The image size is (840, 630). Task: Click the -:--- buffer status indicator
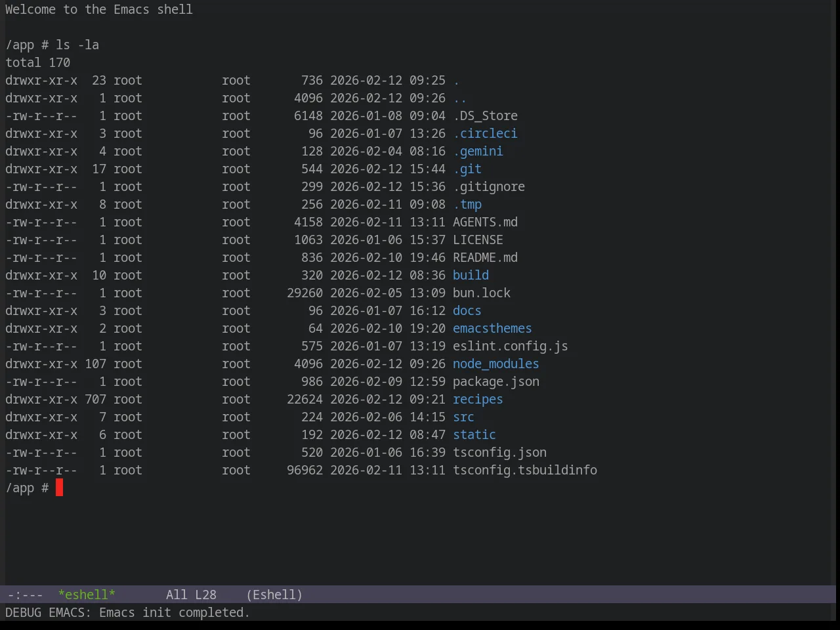pos(25,595)
